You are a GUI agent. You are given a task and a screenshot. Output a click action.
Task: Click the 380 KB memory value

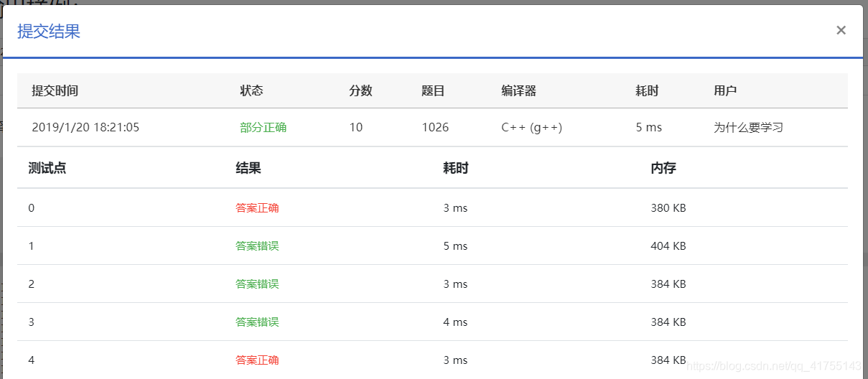point(668,208)
